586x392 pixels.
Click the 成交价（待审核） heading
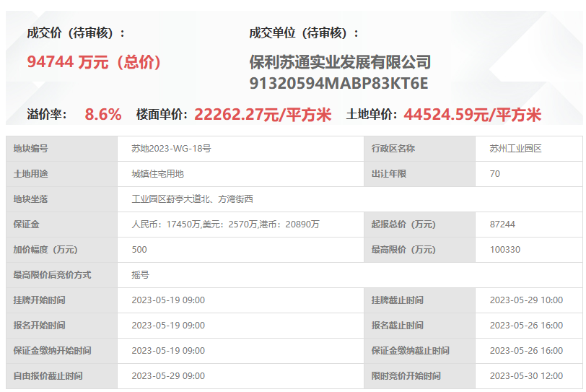(76, 33)
